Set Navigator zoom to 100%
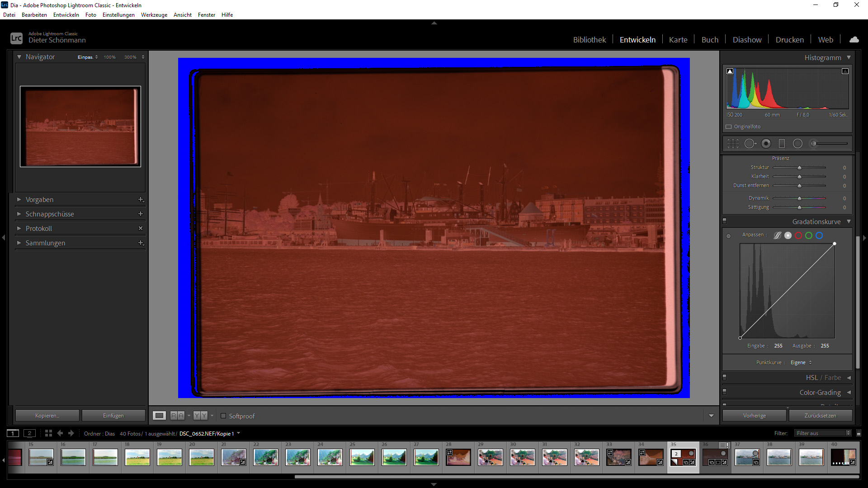The height and width of the screenshot is (488, 868). pos(109,57)
